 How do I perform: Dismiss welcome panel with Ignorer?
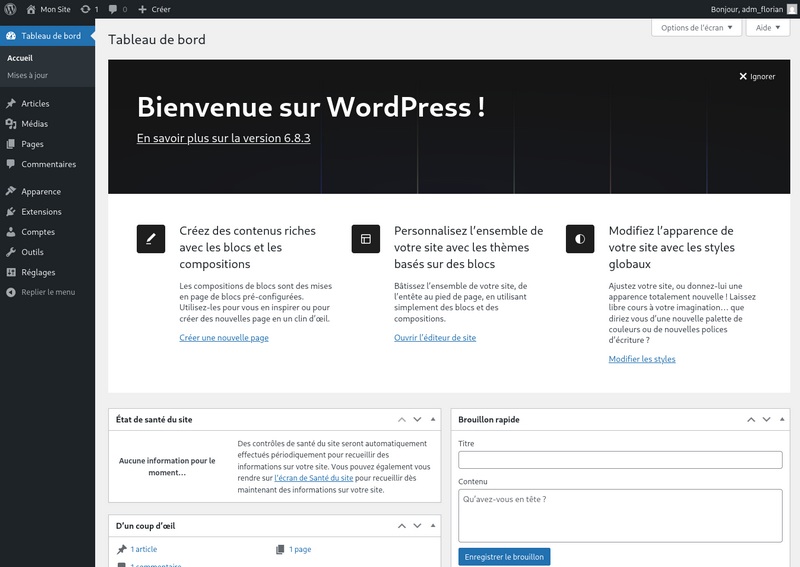coord(757,77)
